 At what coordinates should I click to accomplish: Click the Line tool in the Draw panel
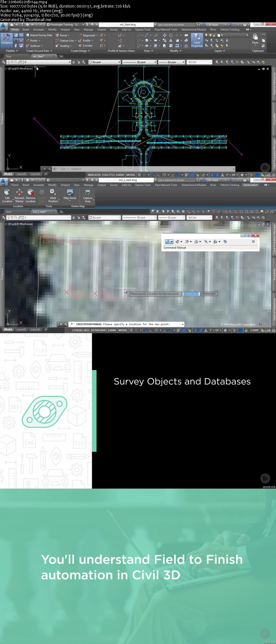[139, 35]
